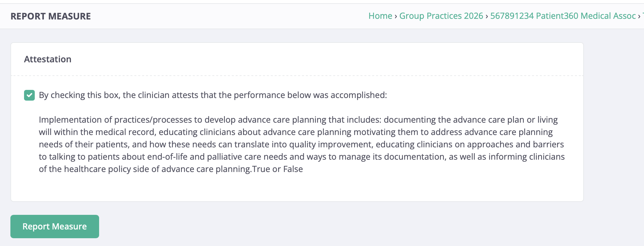Uncheck the clinician attestation checkbox
The width and height of the screenshot is (644, 246).
(x=29, y=95)
